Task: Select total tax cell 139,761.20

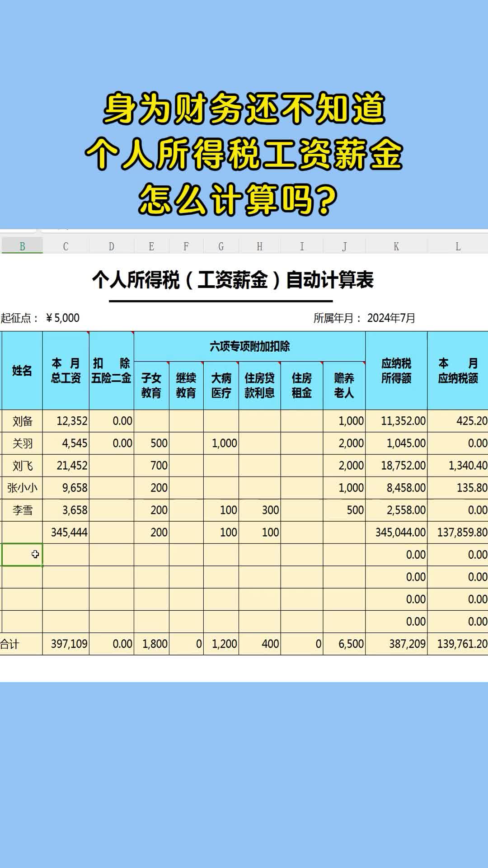Action: (458, 644)
